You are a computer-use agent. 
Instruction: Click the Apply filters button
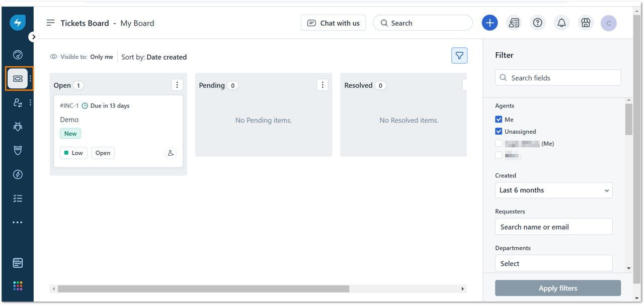[x=558, y=288]
